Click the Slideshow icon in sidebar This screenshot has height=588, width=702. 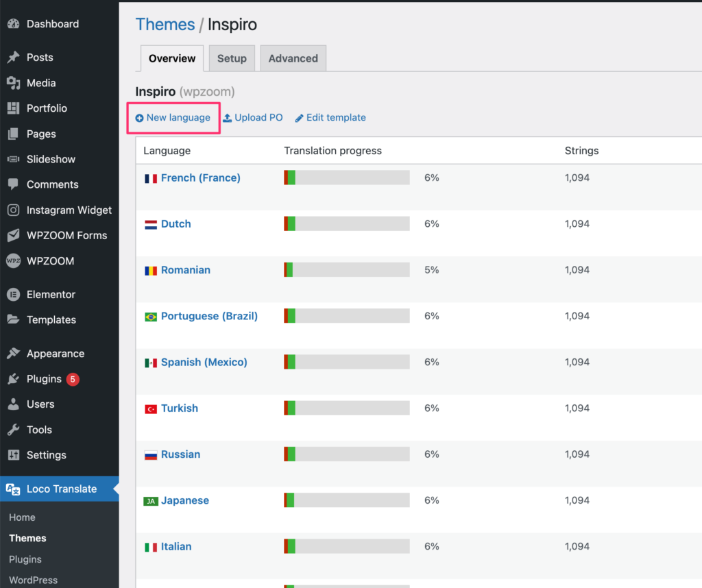point(14,159)
